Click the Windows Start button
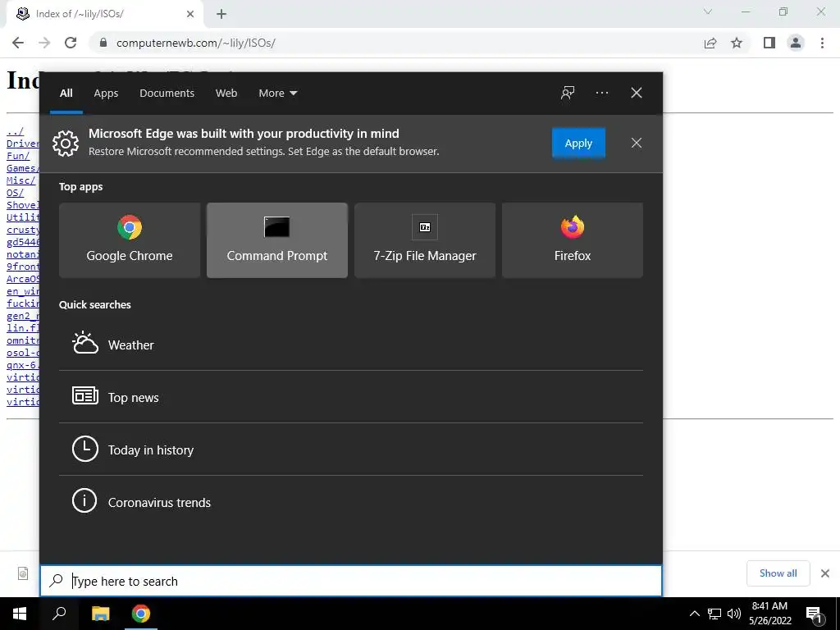 click(x=20, y=614)
